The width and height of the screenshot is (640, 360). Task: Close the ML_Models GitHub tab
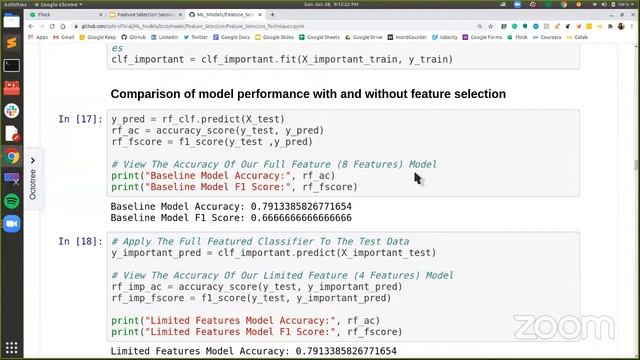pos(260,15)
